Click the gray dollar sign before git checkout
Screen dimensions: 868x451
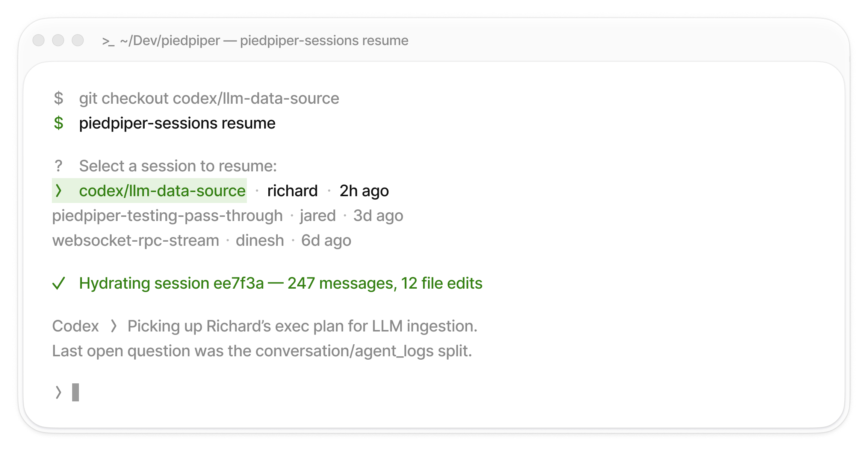59,98
